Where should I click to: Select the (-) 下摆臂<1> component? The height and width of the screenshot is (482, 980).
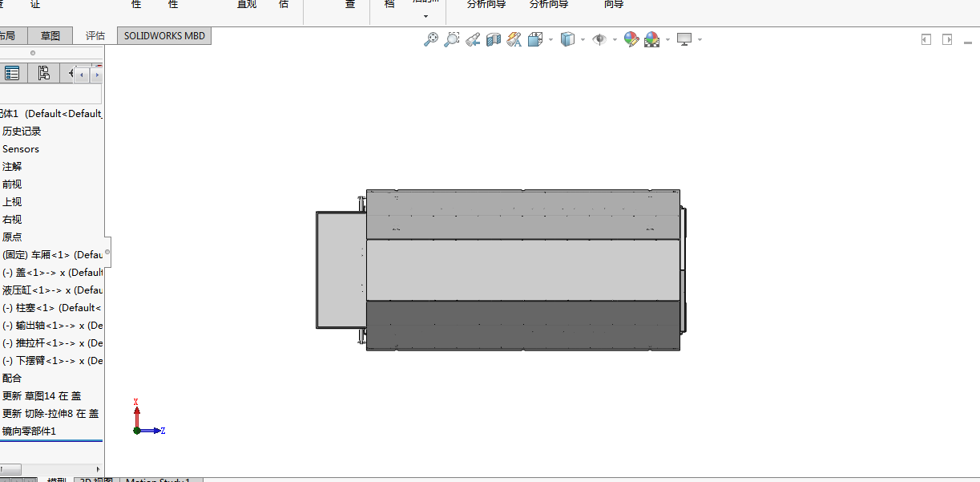[51, 360]
